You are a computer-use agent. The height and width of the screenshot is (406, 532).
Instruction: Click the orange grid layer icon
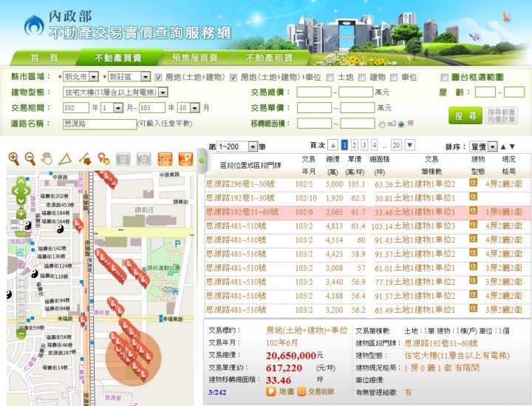point(165,159)
